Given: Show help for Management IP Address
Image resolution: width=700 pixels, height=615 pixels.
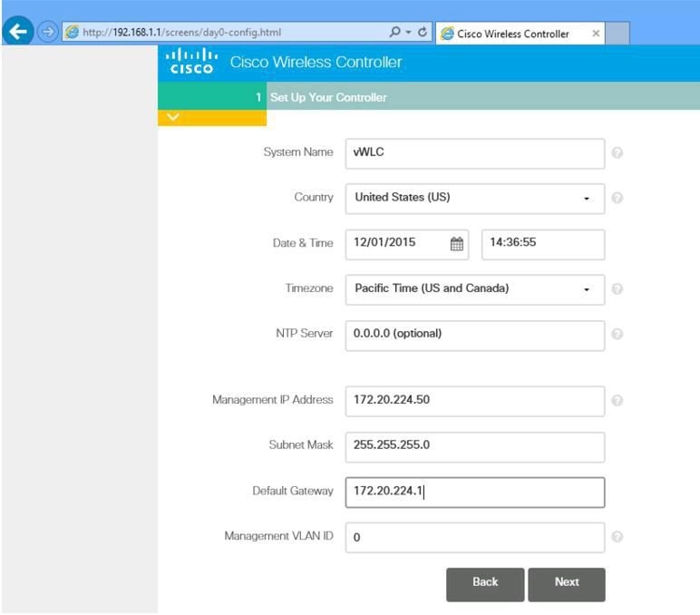Looking at the screenshot, I should (x=617, y=401).
